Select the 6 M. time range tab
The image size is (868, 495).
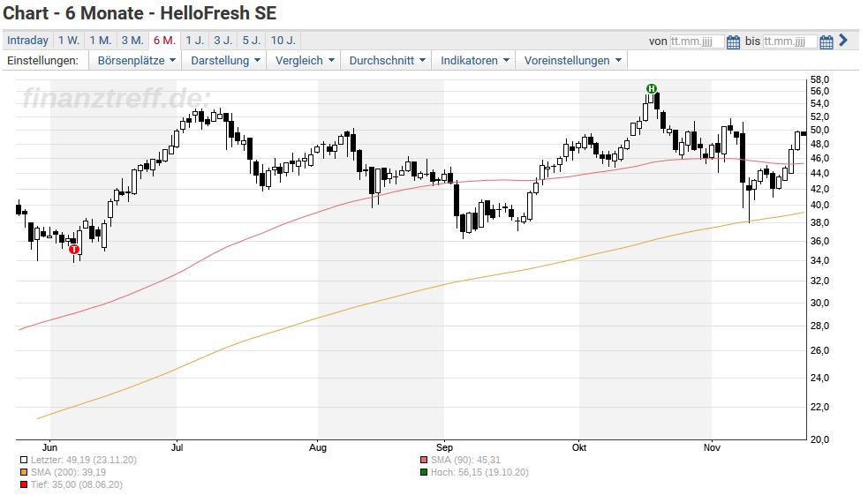pos(164,41)
